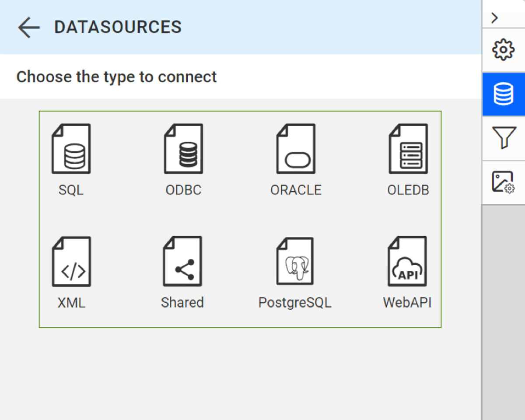Click the "Shared" text label
Screen dimensions: 525x420
coord(182,303)
